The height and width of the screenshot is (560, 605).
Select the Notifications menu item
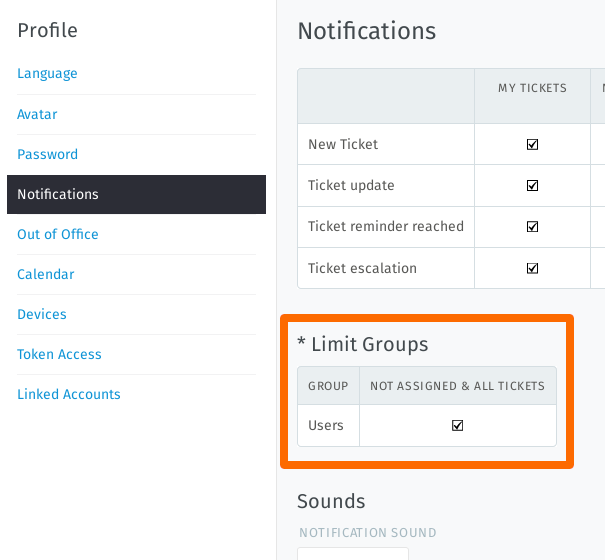click(x=58, y=194)
